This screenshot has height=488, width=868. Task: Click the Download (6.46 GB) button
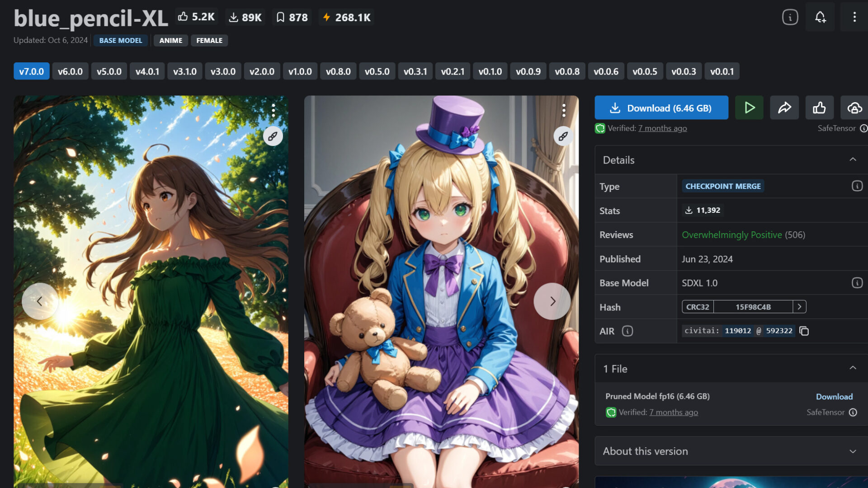pyautogui.click(x=661, y=108)
